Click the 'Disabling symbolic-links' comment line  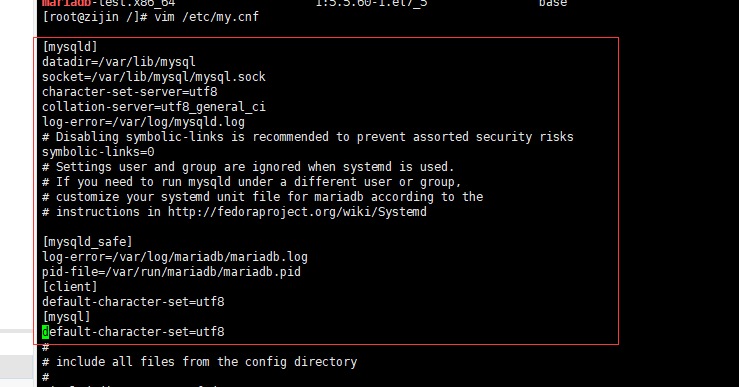pyautogui.click(x=308, y=137)
